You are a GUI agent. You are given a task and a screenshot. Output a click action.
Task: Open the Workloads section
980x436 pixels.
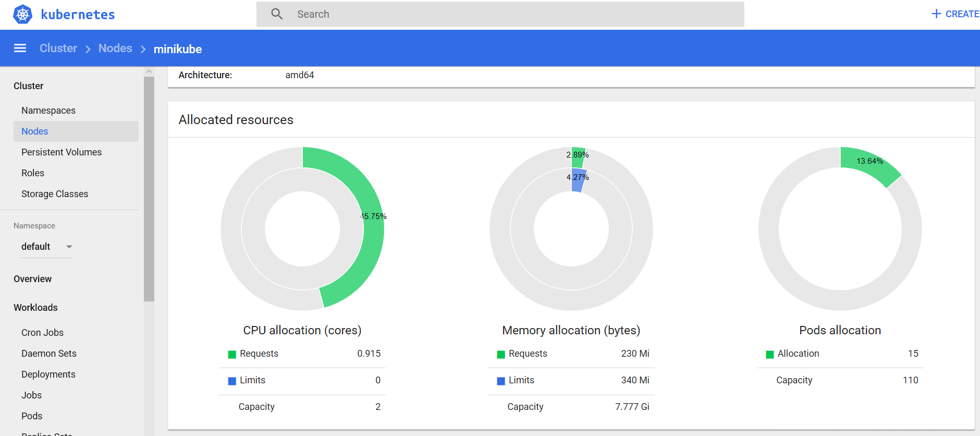point(35,308)
